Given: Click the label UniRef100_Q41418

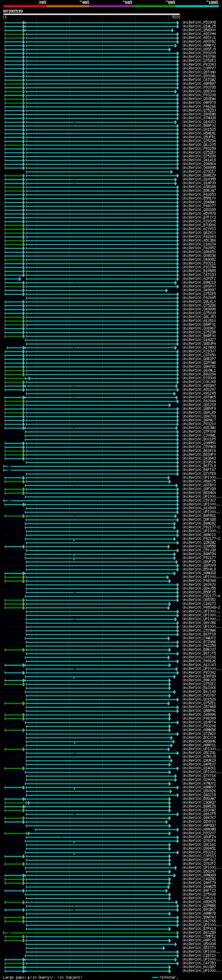Looking at the screenshot, I should [x=199, y=160].
